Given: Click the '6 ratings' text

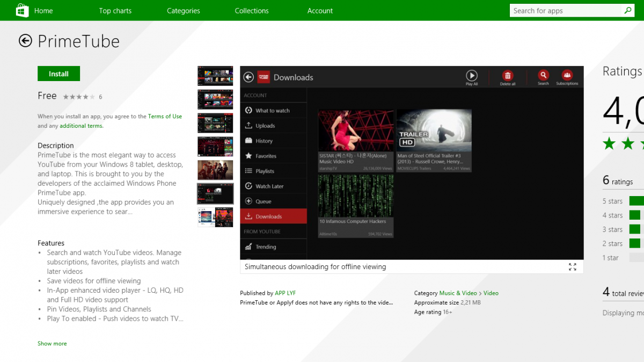Looking at the screenshot, I should point(618,181).
